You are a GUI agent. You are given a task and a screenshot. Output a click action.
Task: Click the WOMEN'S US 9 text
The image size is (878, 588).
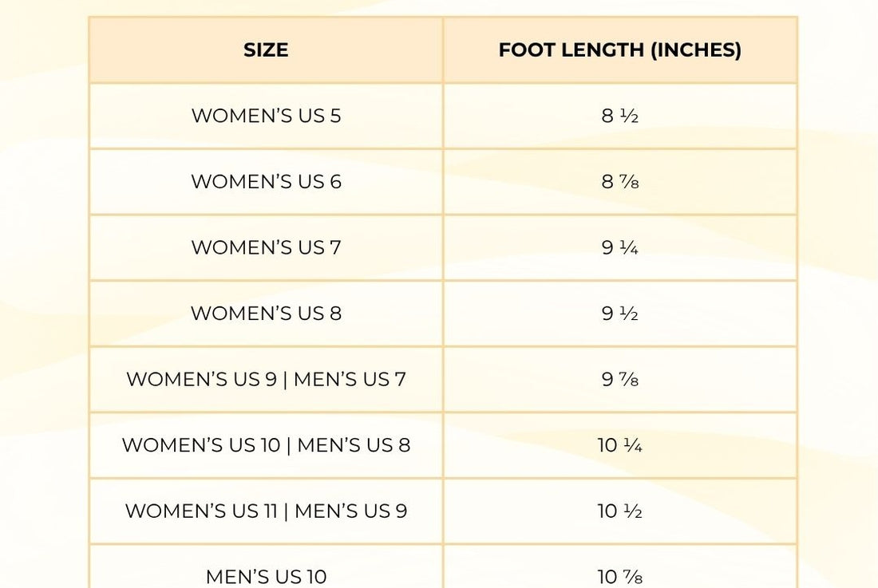tap(201, 379)
